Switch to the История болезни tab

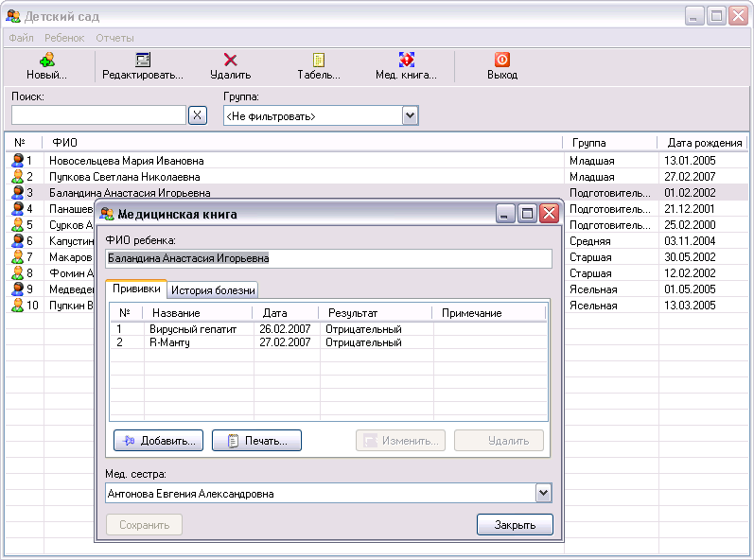[x=213, y=290]
